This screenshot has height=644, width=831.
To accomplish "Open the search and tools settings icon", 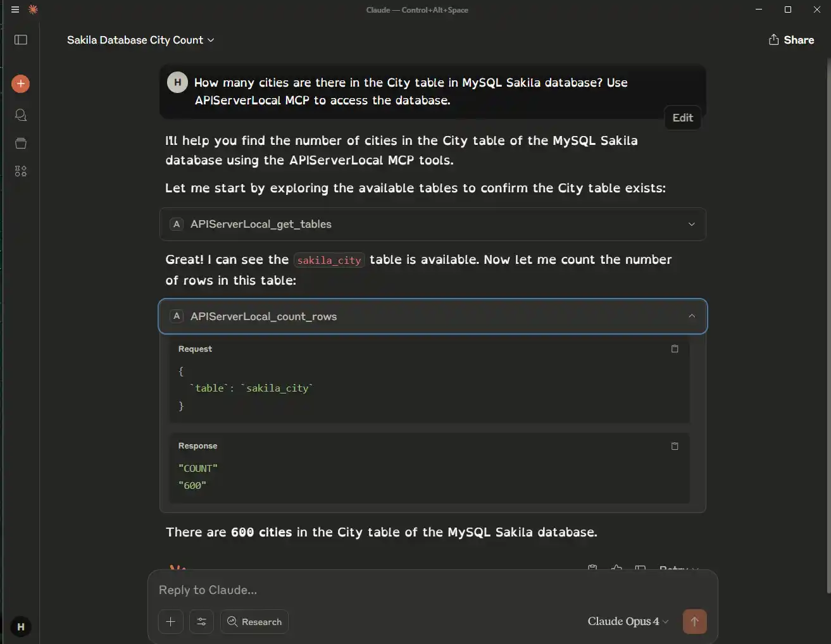I will (201, 622).
